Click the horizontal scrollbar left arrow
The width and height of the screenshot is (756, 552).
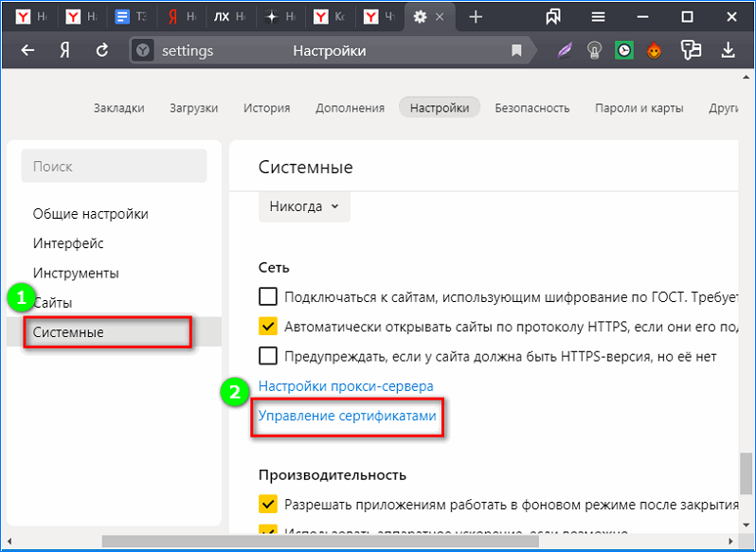coord(9,541)
